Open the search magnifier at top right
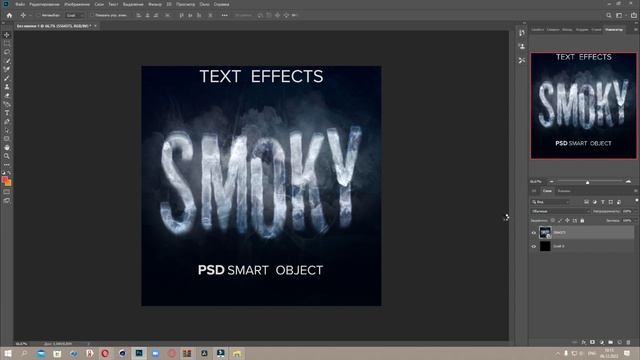 tap(609, 15)
